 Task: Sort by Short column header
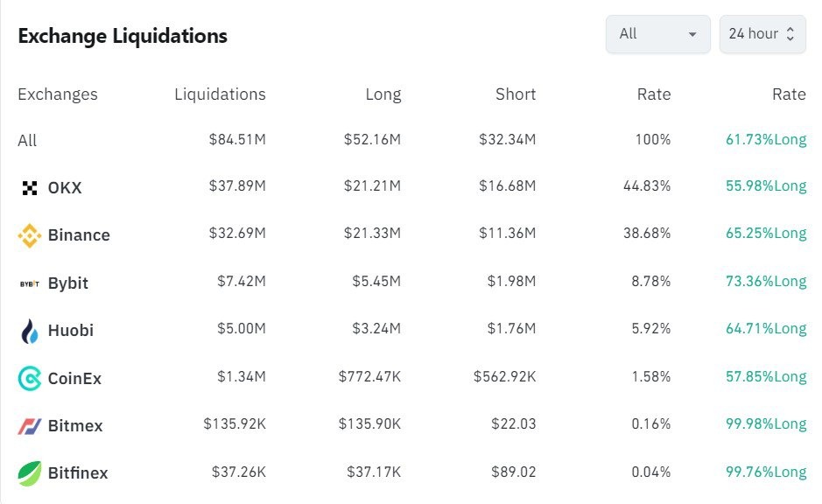click(x=516, y=94)
